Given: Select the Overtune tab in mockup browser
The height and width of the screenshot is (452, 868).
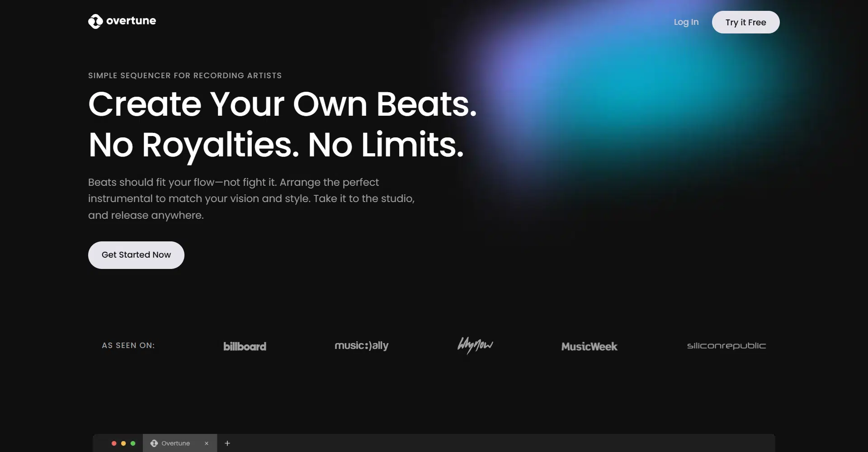Looking at the screenshot, I should tap(176, 443).
